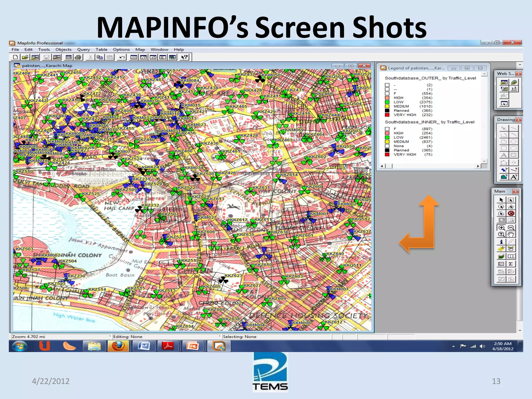Click the New Mapper window icon
The image size is (532, 399).
click(143, 57)
